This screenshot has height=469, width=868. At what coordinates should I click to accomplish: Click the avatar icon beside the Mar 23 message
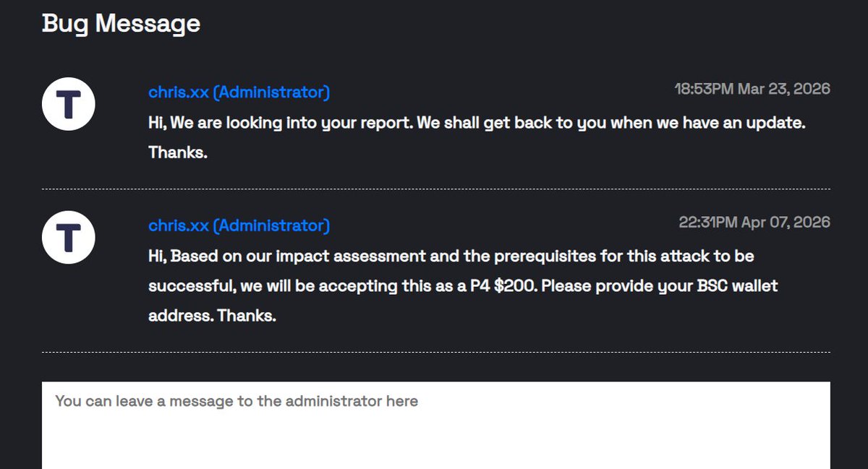coord(69,104)
